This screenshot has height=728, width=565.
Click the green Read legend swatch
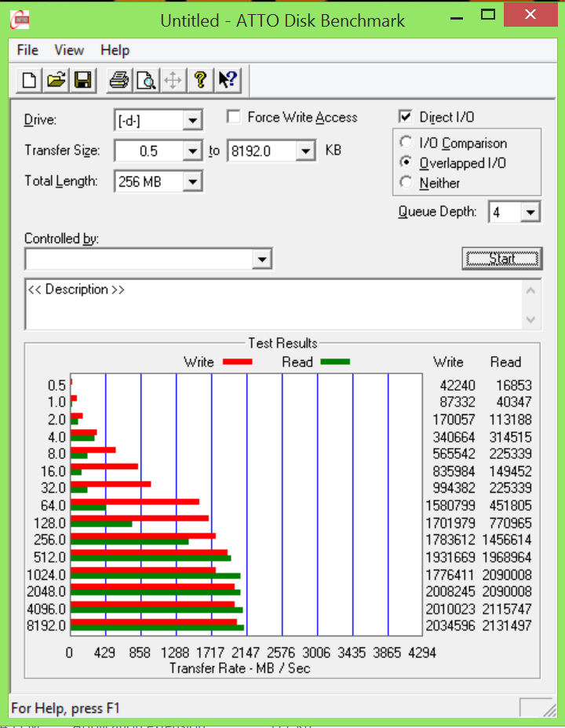[x=335, y=362]
